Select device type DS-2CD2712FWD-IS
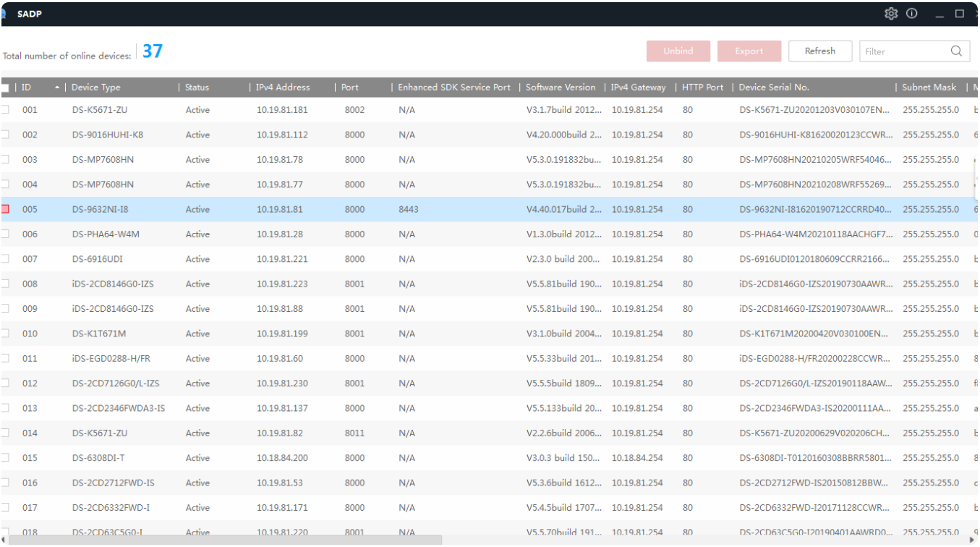Image resolution: width=980 pixels, height=547 pixels. pos(113,483)
